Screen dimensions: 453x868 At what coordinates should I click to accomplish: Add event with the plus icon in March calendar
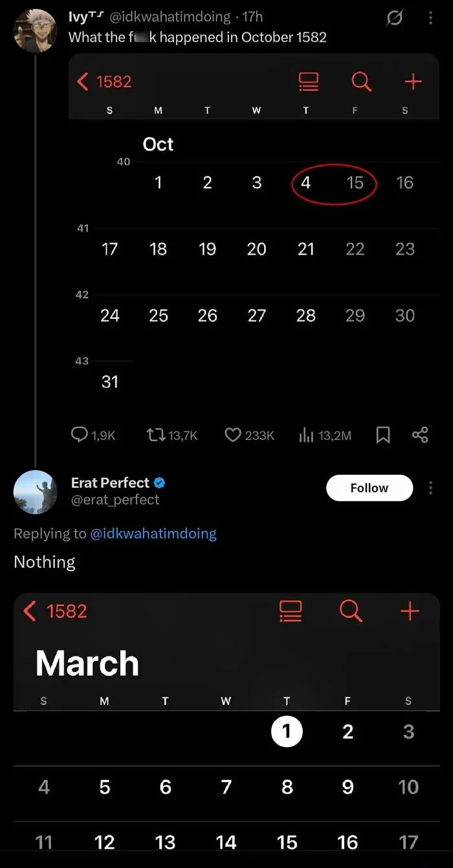410,611
